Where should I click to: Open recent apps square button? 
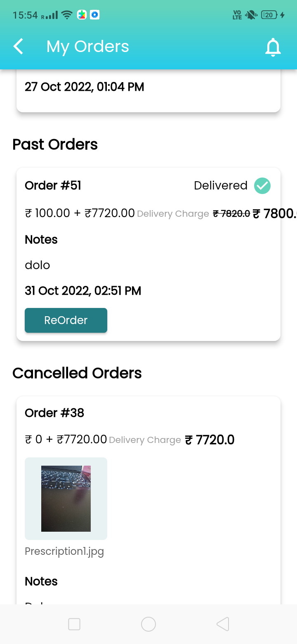coord(74,624)
